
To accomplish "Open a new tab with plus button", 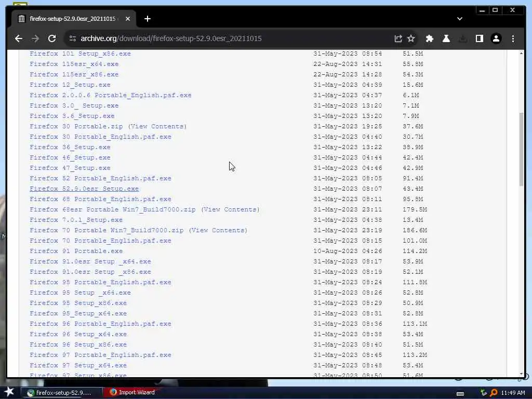I will coord(147,19).
